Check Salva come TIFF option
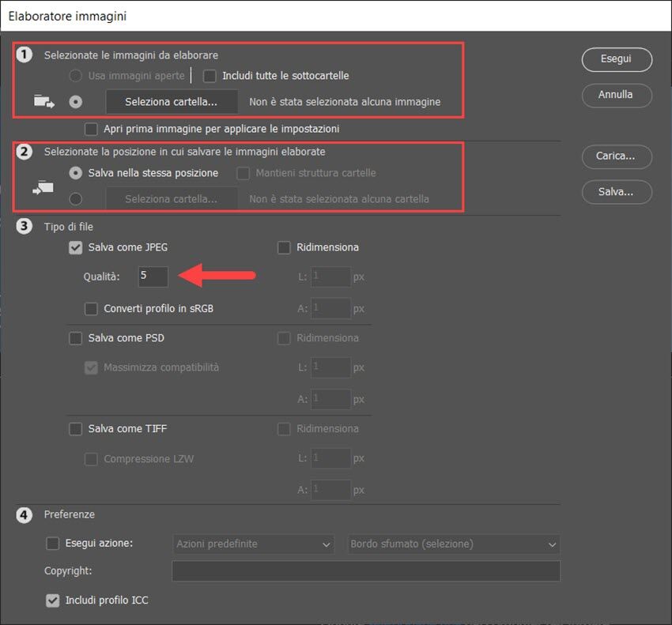The width and height of the screenshot is (672, 625). pos(76,429)
